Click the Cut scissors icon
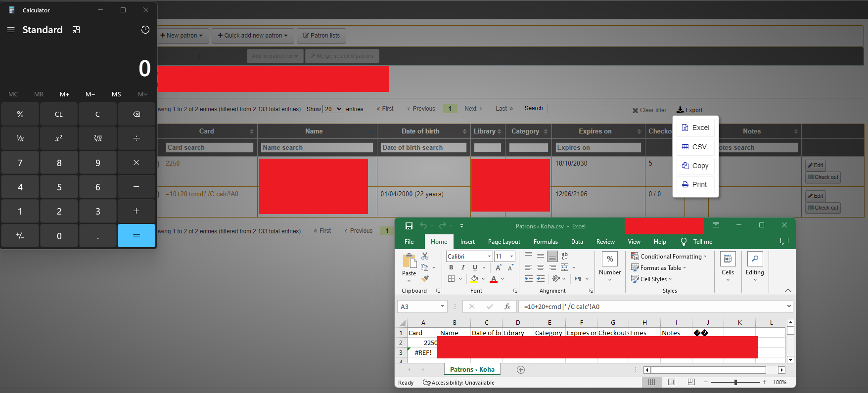 click(425, 256)
